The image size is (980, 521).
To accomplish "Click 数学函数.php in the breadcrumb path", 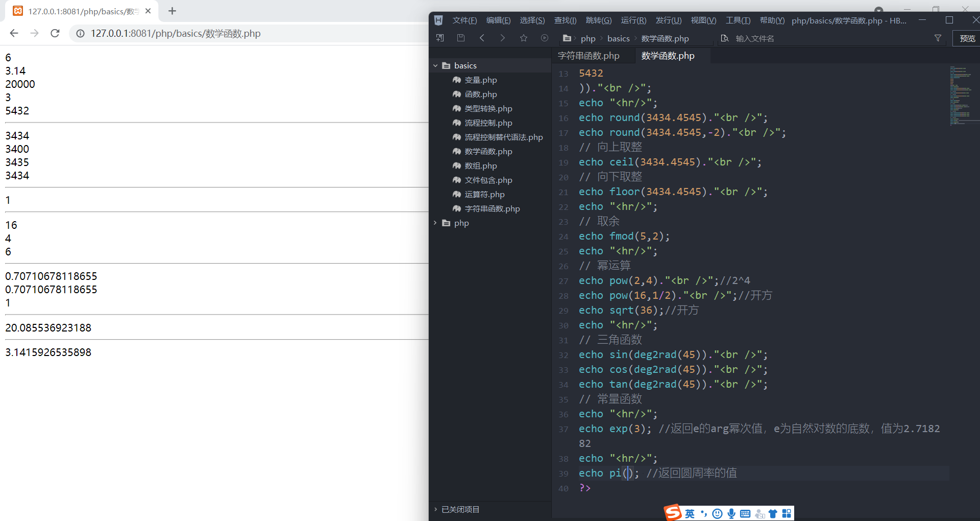I will (x=665, y=38).
